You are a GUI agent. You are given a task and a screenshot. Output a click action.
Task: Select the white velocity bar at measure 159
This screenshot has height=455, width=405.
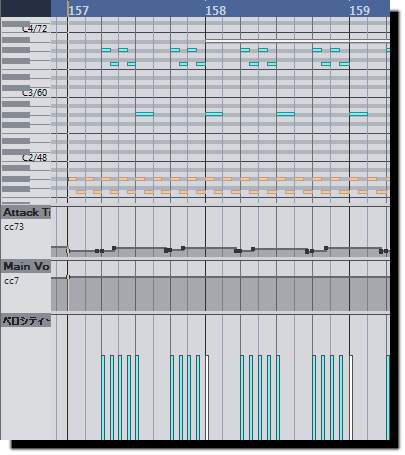coord(351,398)
